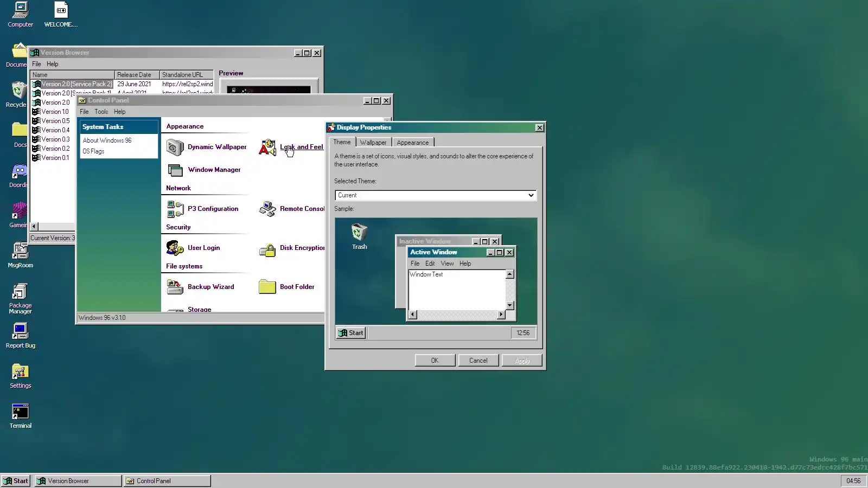Open Version Browser Help menu
Viewport: 868px width, 488px height.
point(53,64)
